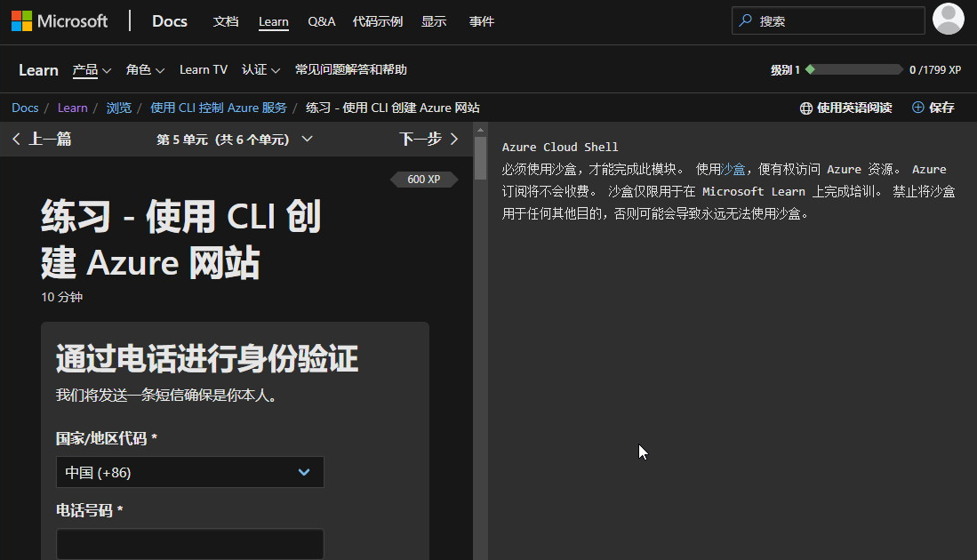Switch to the Q&A menu item

pos(321,21)
